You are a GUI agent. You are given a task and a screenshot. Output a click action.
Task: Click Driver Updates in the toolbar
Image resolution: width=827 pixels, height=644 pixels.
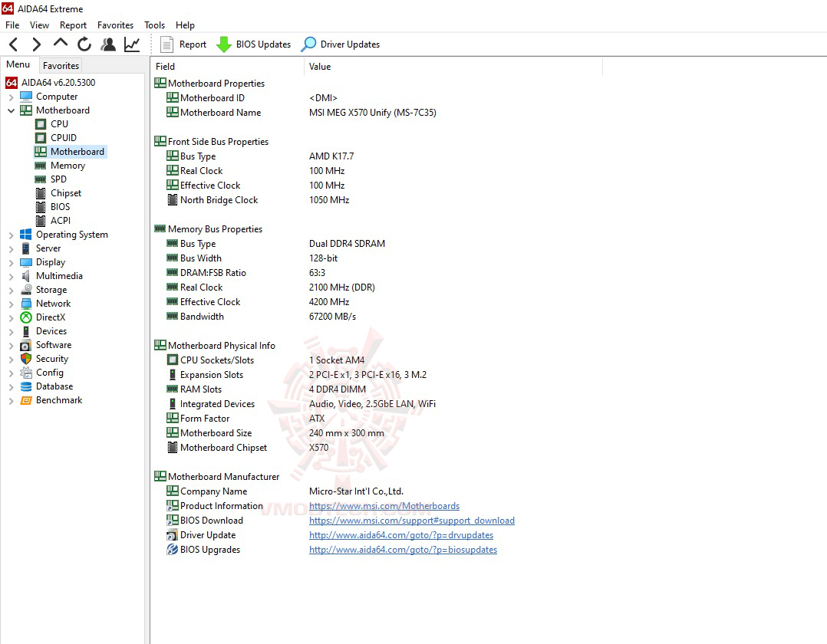(340, 44)
